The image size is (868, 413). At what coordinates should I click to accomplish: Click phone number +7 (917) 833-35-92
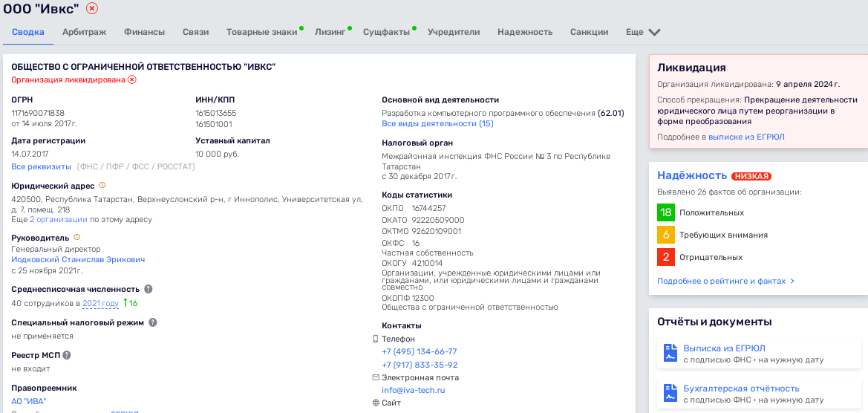[x=420, y=365]
